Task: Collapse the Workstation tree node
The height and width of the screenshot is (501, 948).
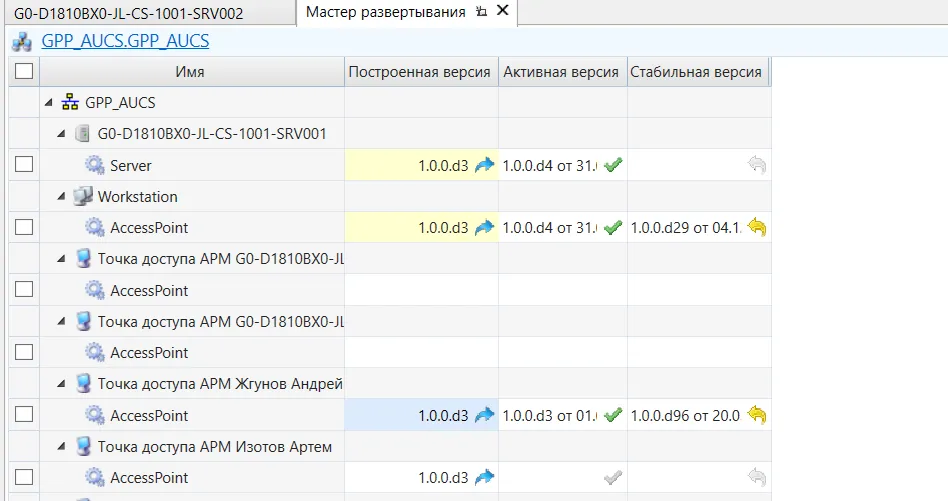Action: coord(61,196)
